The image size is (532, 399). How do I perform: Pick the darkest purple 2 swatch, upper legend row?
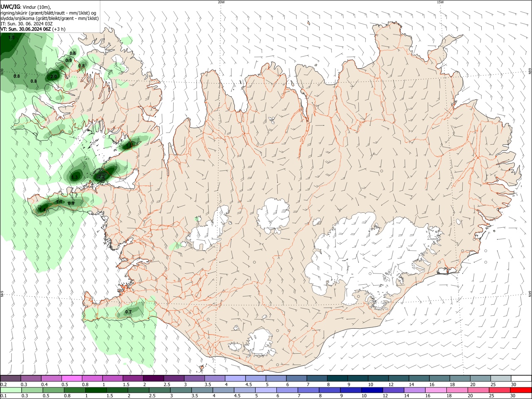tap(154, 378)
